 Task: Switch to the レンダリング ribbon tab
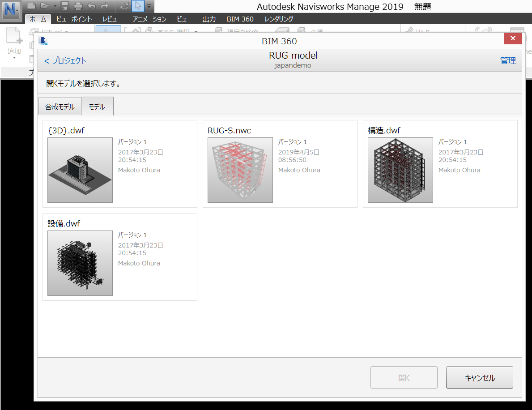coord(279,19)
